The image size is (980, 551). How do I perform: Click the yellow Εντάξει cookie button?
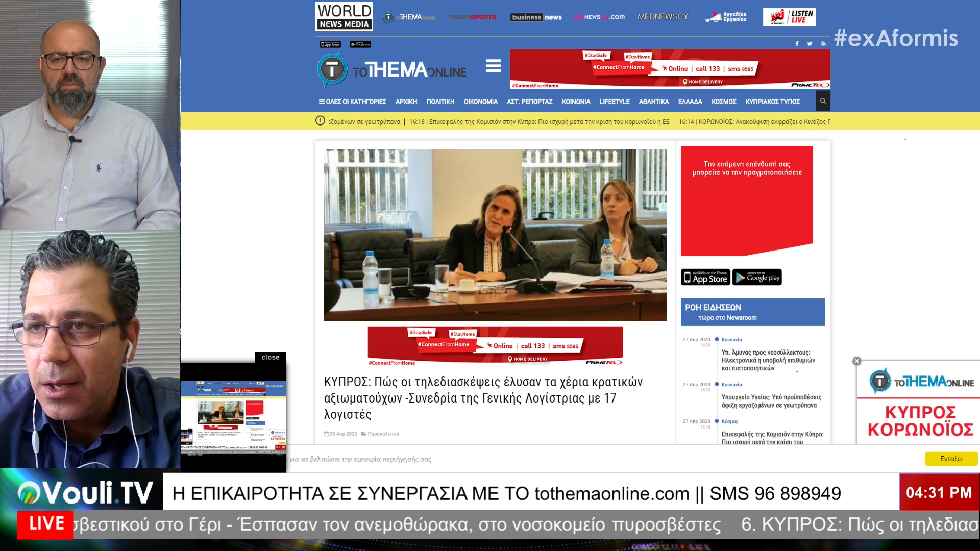pos(951,459)
